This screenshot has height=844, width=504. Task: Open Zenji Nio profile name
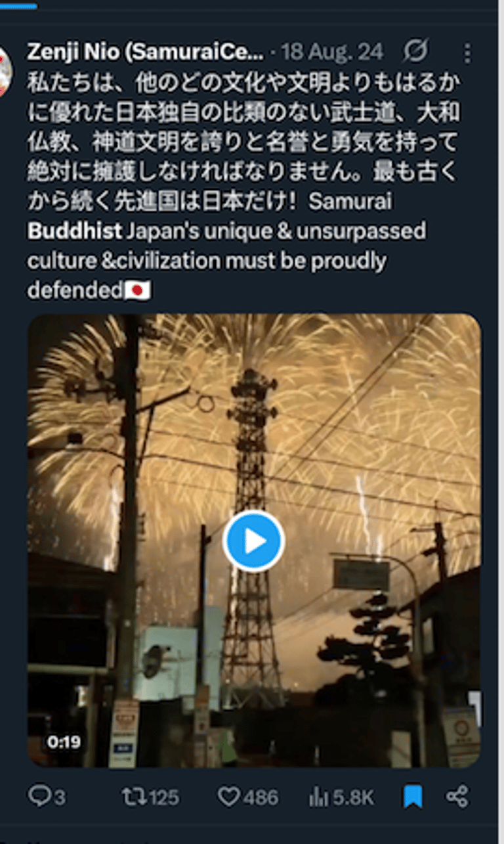[146, 52]
